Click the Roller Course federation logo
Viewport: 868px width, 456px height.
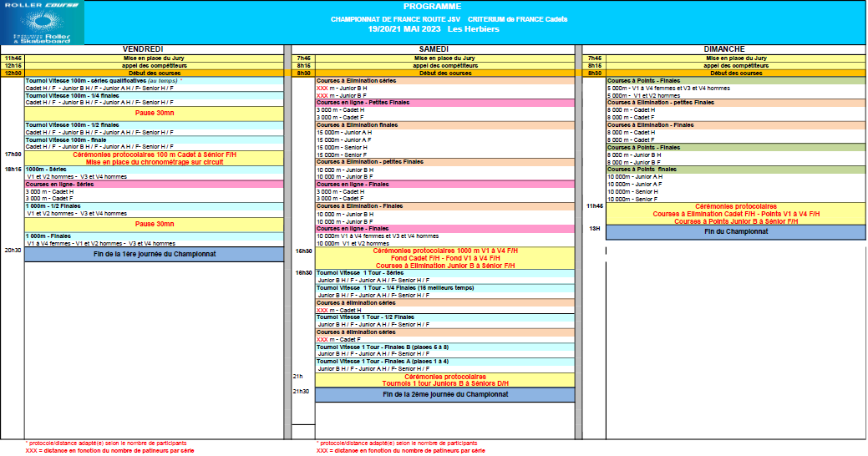(x=42, y=23)
